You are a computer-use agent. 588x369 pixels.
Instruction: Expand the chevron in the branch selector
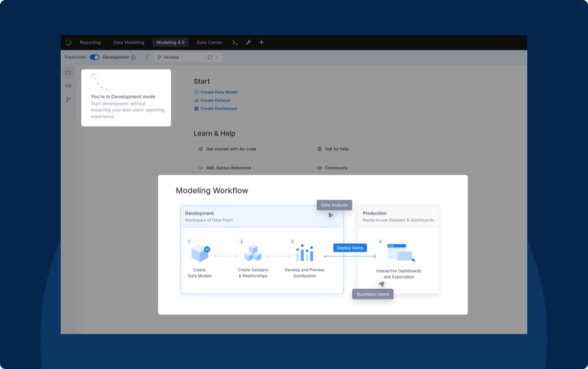pos(217,57)
